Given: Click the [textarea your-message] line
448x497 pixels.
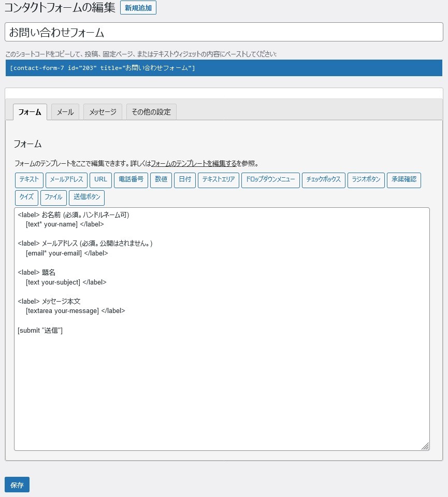Looking at the screenshot, I should (76, 311).
